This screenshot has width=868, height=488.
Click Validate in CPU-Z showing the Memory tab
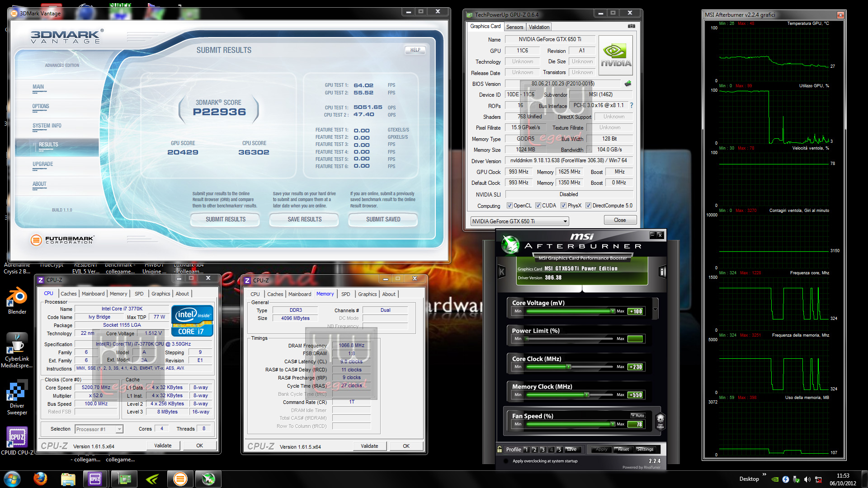[369, 446]
